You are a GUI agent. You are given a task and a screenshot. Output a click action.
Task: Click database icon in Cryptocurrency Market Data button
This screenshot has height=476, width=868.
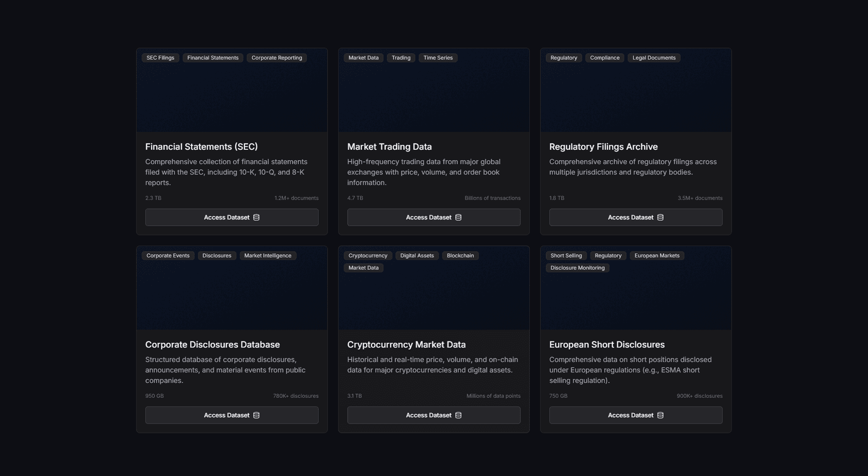458,415
